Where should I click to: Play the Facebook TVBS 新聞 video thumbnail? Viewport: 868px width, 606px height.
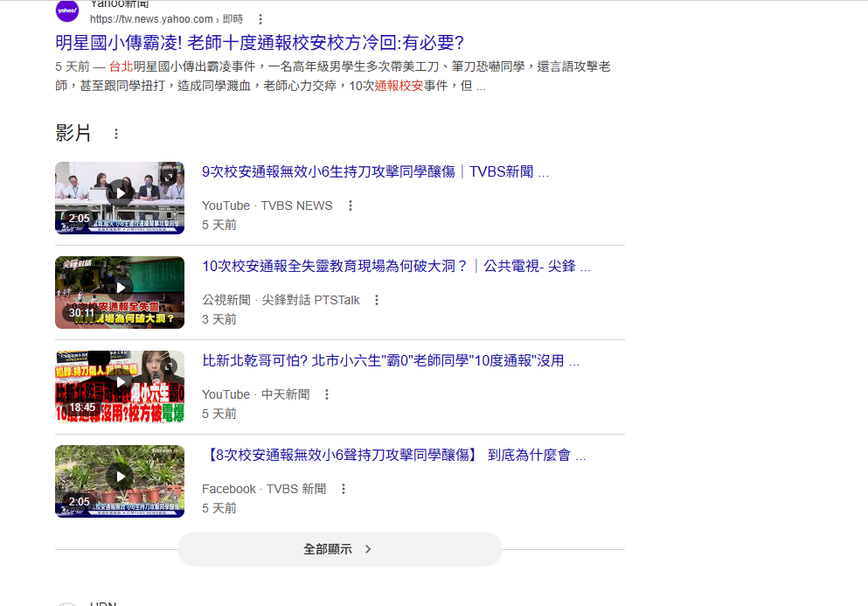click(120, 481)
